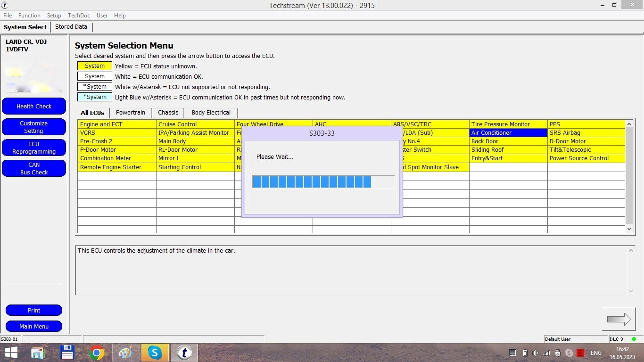Screen dimensions: 644x362
Task: Select the Remote Engine Starter system
Action: [x=117, y=167]
